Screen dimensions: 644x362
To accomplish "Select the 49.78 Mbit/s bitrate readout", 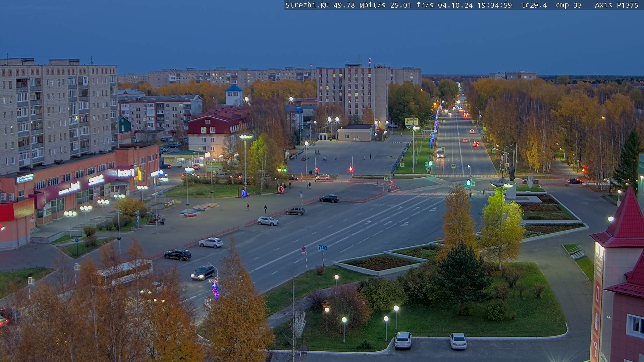I will tap(360, 5).
